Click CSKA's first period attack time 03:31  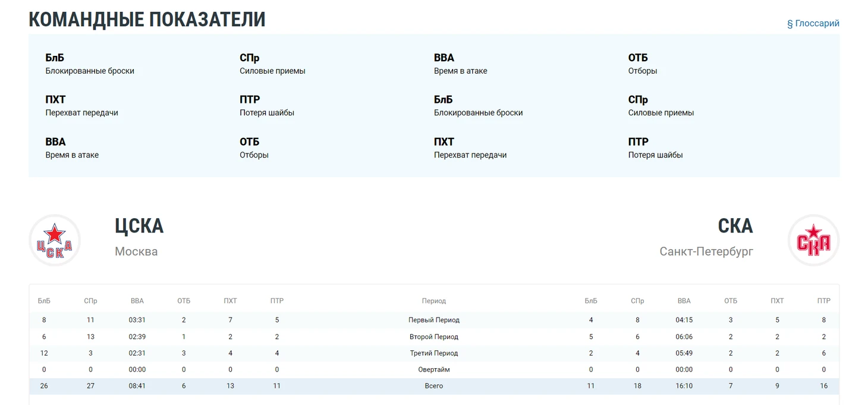tap(137, 320)
